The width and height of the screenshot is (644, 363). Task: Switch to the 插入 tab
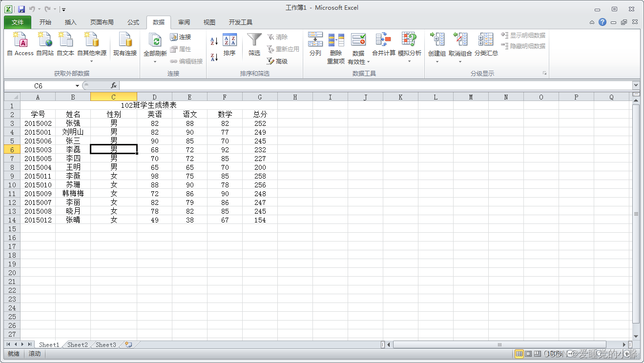[x=71, y=22]
